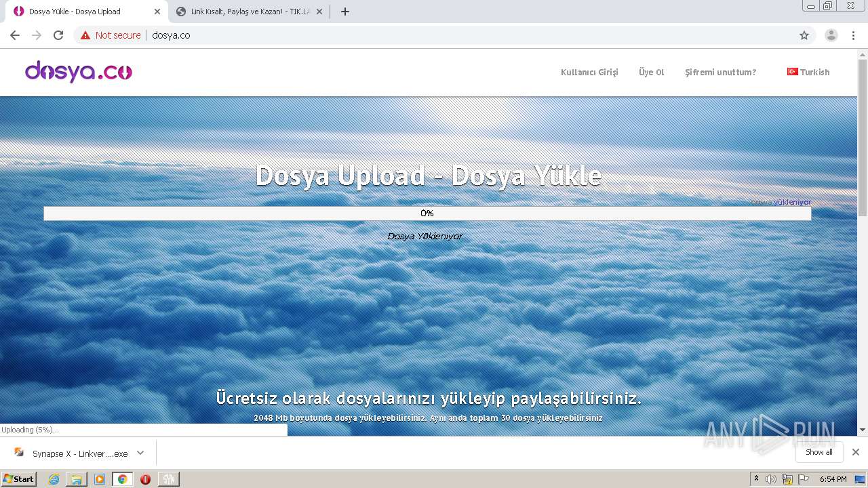The height and width of the screenshot is (488, 868).
Task: Click the Action Center flag icon
Action: [803, 479]
